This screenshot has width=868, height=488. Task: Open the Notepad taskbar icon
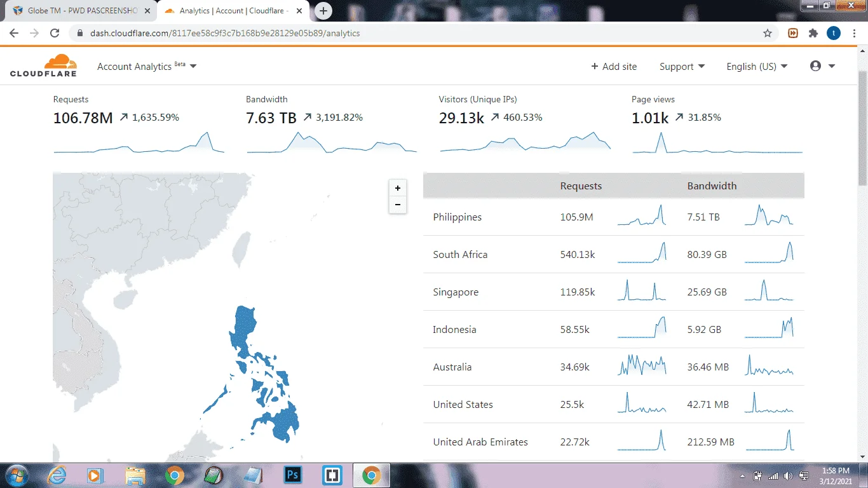[x=254, y=475]
